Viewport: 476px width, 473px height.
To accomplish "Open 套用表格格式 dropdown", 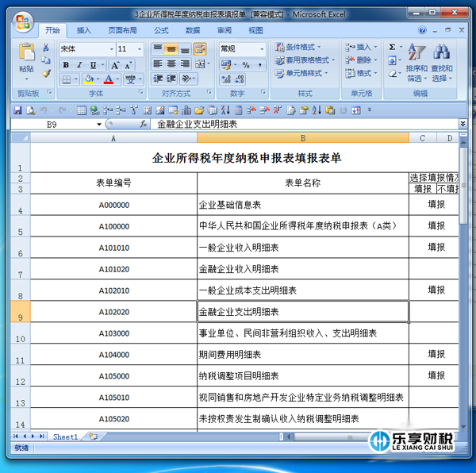I will pyautogui.click(x=305, y=60).
